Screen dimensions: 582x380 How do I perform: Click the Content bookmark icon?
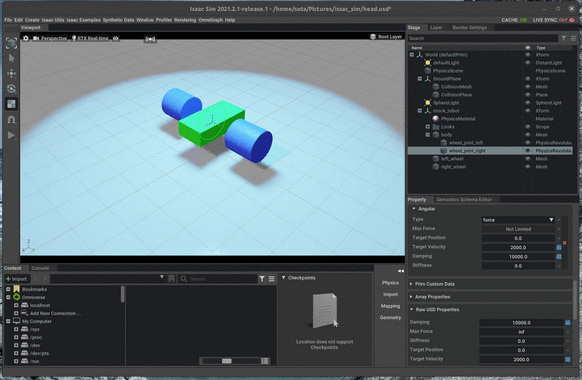[x=171, y=279]
